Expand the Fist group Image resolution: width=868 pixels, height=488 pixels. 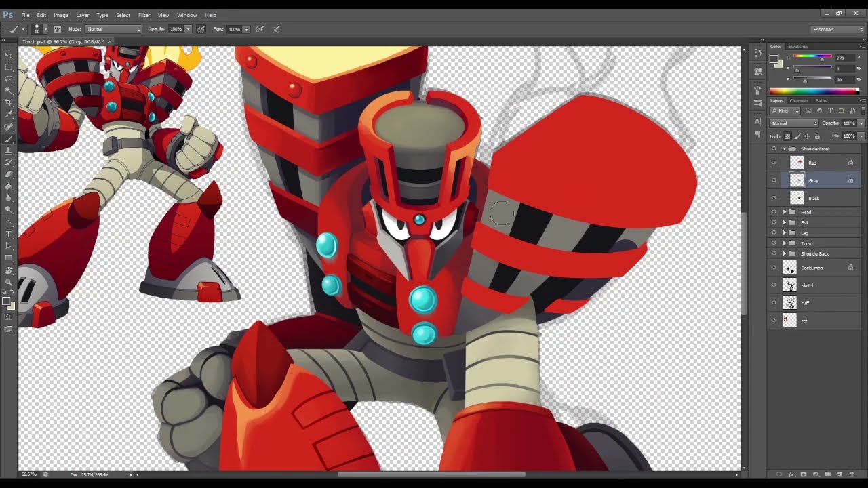click(785, 222)
